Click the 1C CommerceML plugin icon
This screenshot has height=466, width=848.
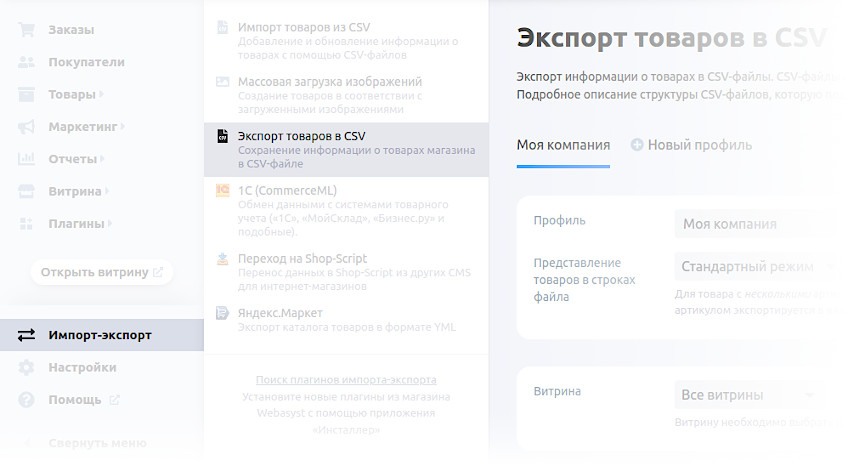click(x=222, y=190)
